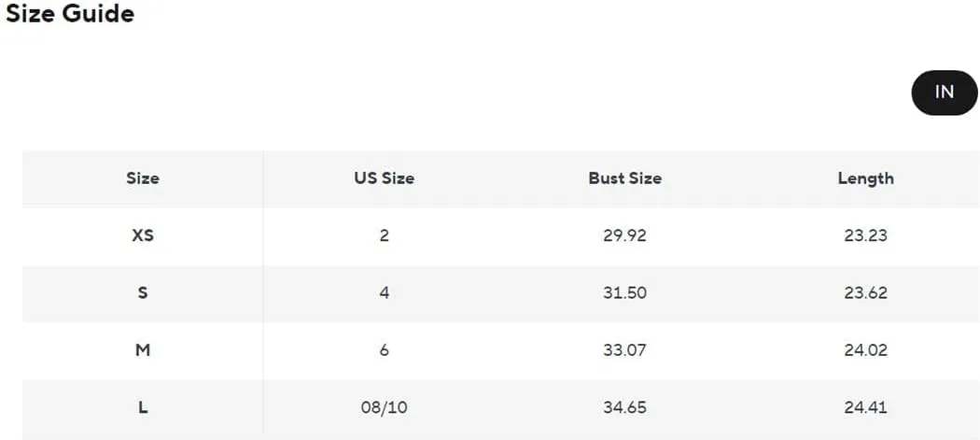Screen dimensions: 980x440
Task: Select the XS size row label
Action: pos(143,236)
